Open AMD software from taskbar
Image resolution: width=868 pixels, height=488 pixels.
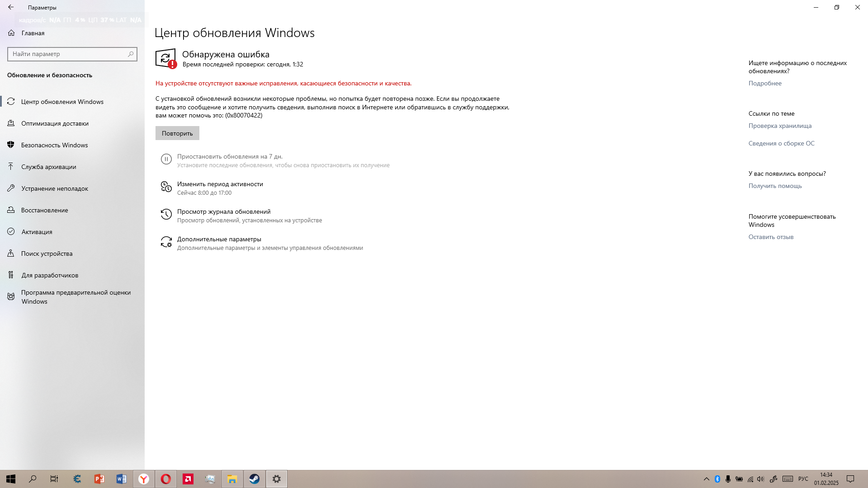pyautogui.click(x=188, y=479)
